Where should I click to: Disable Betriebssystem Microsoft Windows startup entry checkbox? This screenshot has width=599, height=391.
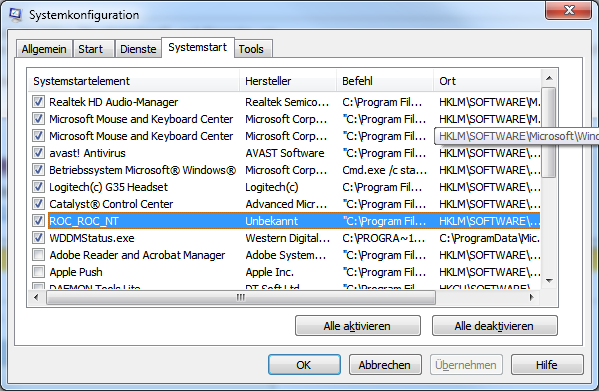[38, 170]
